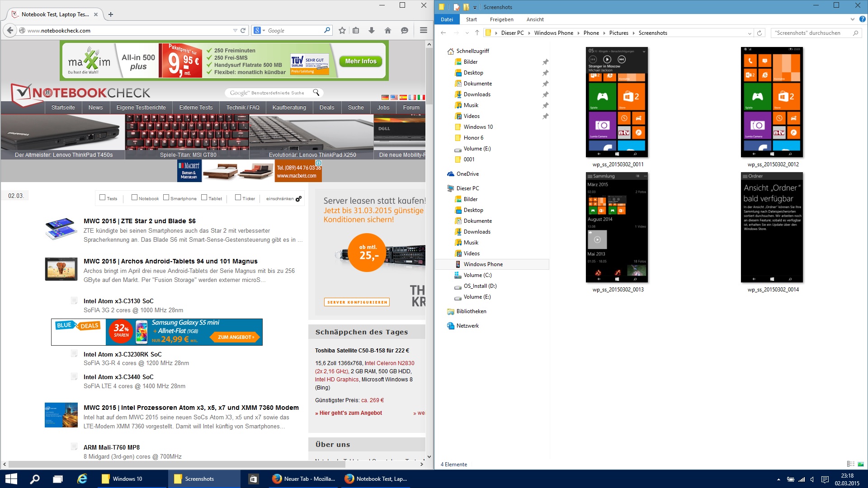868x488 pixels.
Task: Open Task View on taskbar
Action: click(x=58, y=479)
